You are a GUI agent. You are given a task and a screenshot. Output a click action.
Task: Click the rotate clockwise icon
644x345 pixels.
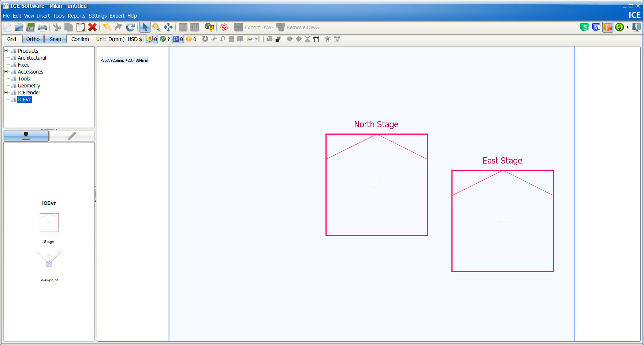point(205,39)
